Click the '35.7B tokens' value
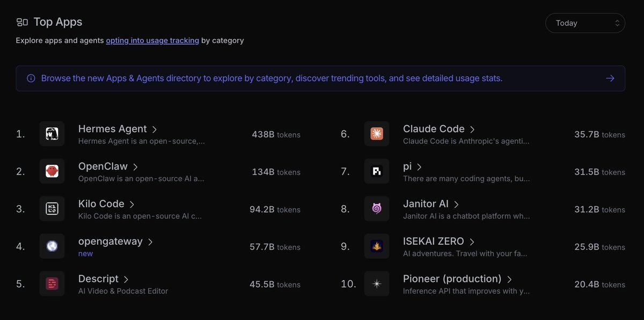644x320 pixels. (599, 135)
